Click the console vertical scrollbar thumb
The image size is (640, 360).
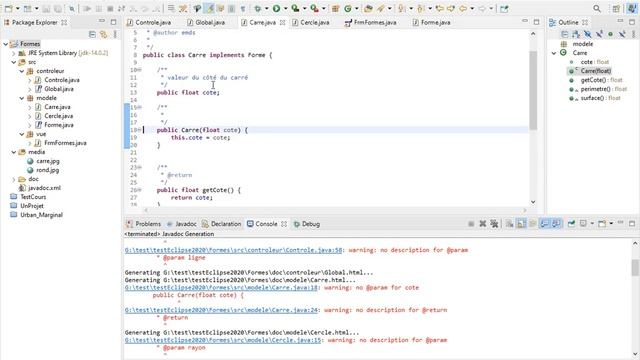tap(635, 267)
